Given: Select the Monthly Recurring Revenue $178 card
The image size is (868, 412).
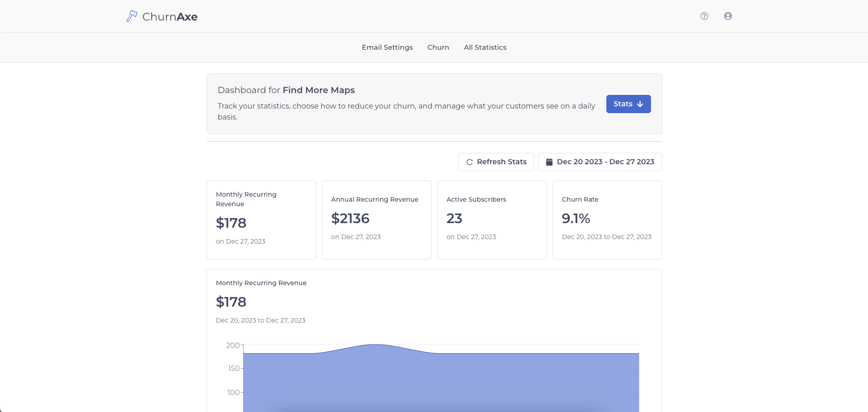Looking at the screenshot, I should (x=261, y=220).
